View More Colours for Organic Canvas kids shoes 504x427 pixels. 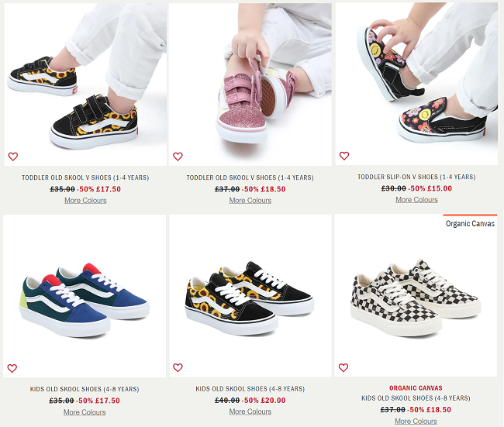pos(416,422)
